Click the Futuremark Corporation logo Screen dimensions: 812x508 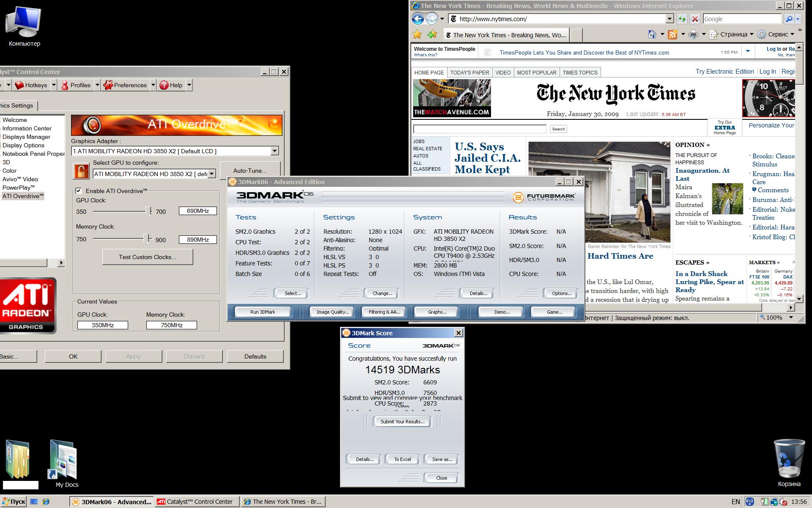click(544, 197)
